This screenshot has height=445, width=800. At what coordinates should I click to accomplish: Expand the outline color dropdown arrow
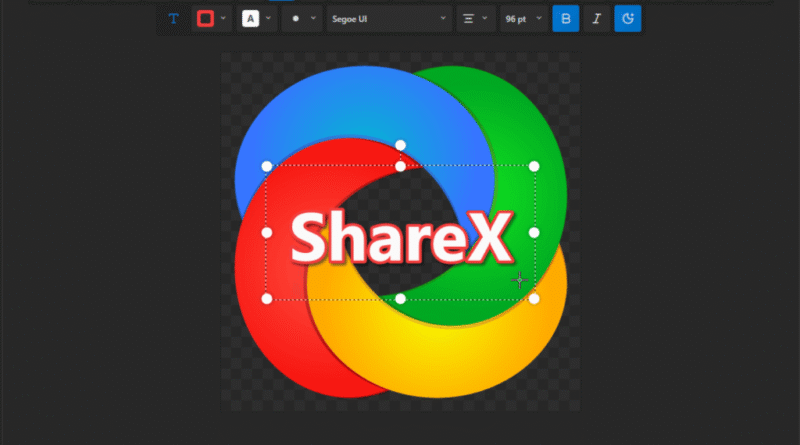tap(223, 18)
